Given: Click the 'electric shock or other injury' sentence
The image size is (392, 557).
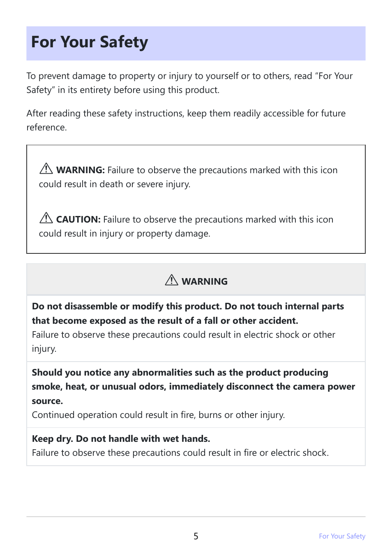Looking at the screenshot, I should click(184, 341).
